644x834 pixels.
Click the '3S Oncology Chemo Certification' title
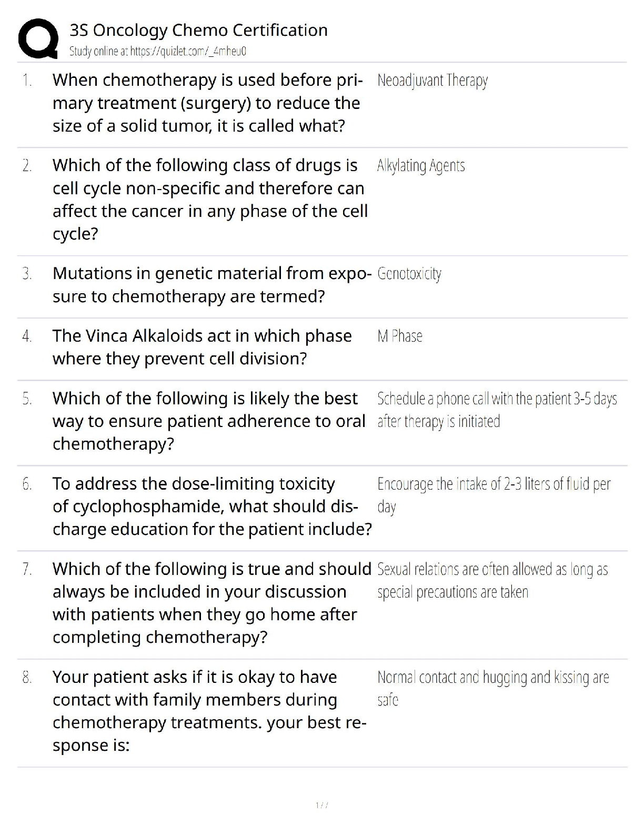[198, 30]
